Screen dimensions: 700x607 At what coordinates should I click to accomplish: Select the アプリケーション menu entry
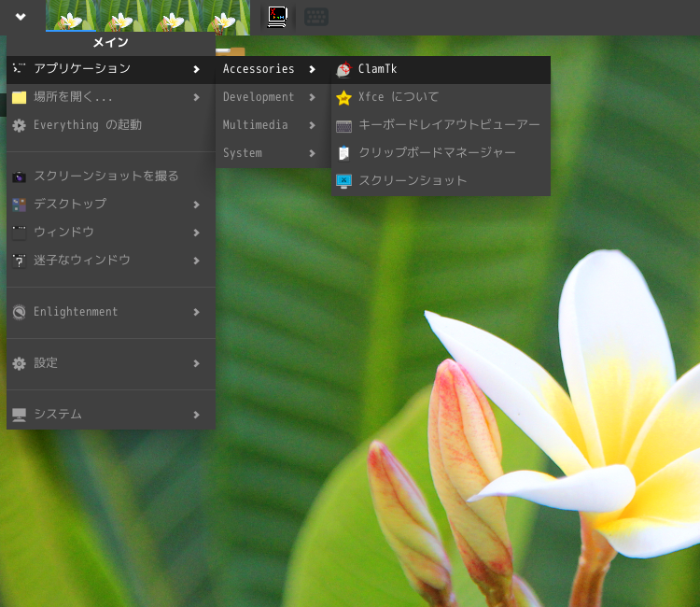(111, 69)
